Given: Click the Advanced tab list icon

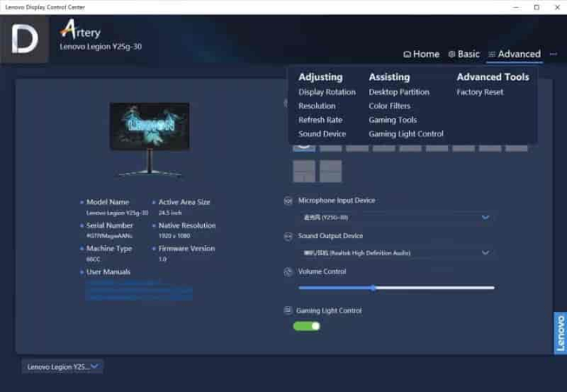Looking at the screenshot, I should pos(492,54).
